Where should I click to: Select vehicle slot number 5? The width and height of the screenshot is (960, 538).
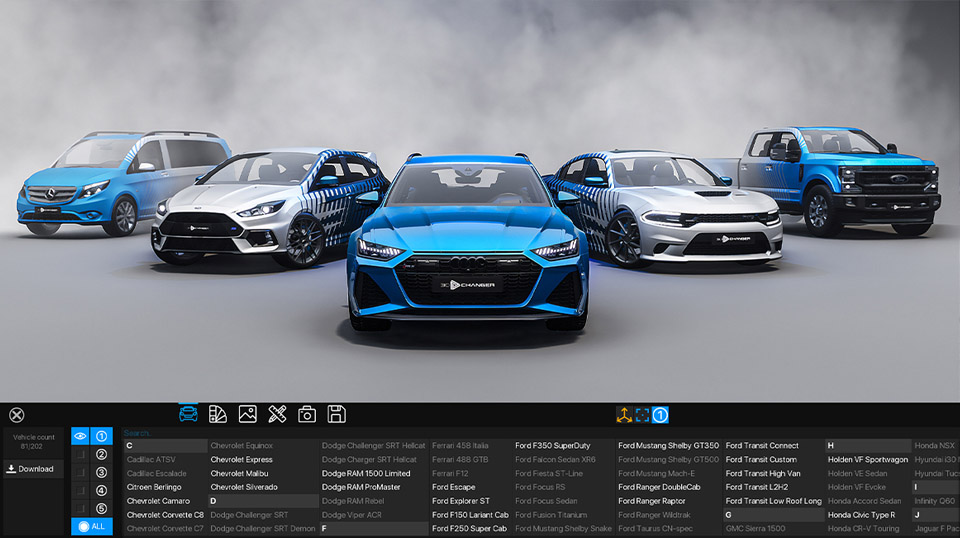click(101, 508)
